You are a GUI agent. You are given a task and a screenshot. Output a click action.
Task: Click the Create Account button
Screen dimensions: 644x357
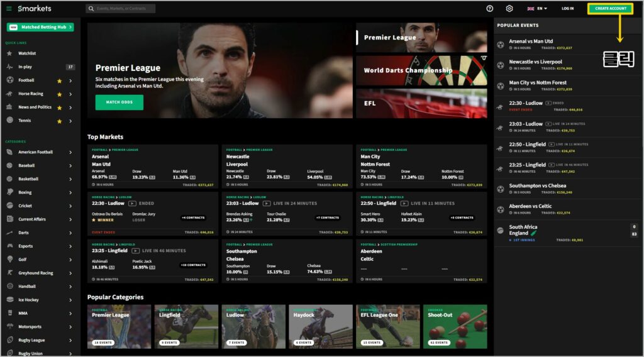click(x=610, y=8)
